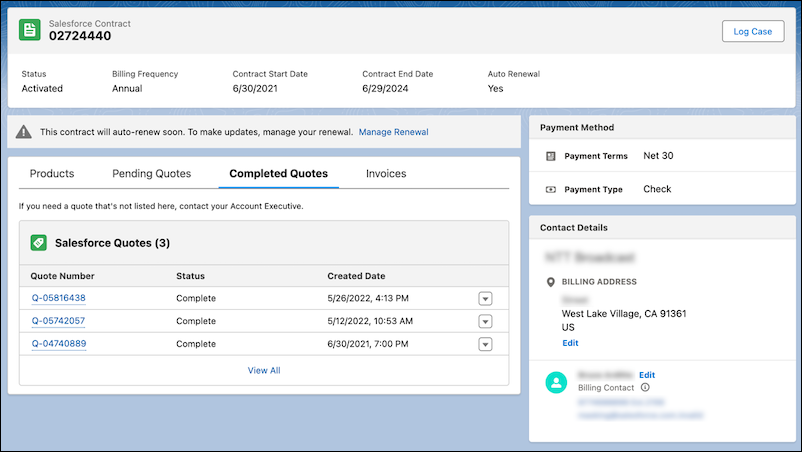
Task: Click the teal billing contact avatar icon
Action: [556, 382]
